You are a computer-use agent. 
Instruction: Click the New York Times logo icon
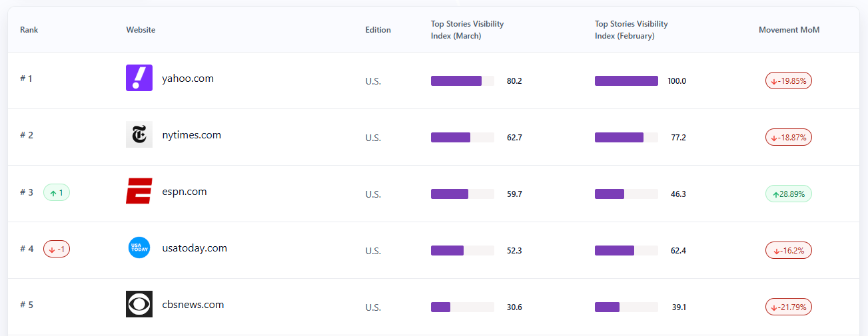(x=139, y=134)
